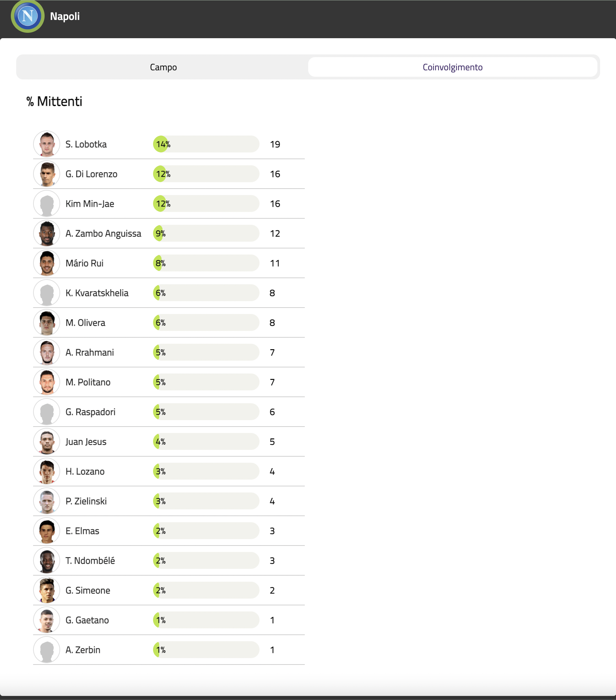Open M. Olivera player name link
Screen dimensions: 616x700
click(85, 323)
